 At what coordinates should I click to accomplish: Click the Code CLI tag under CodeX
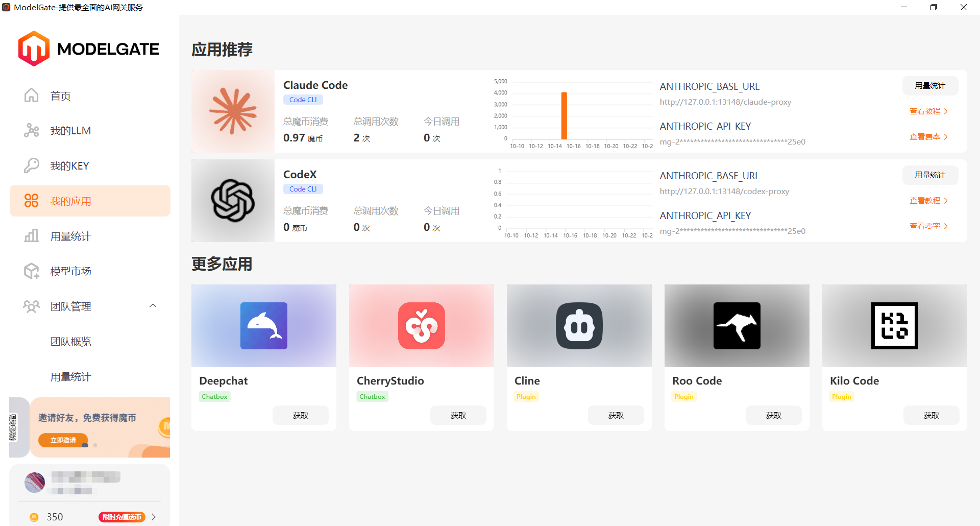click(303, 189)
